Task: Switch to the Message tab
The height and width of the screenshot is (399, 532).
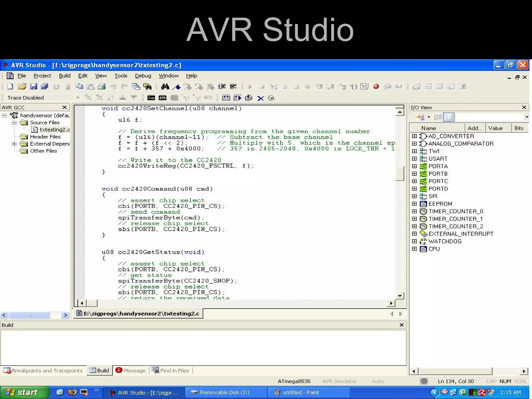Action: coord(131,370)
